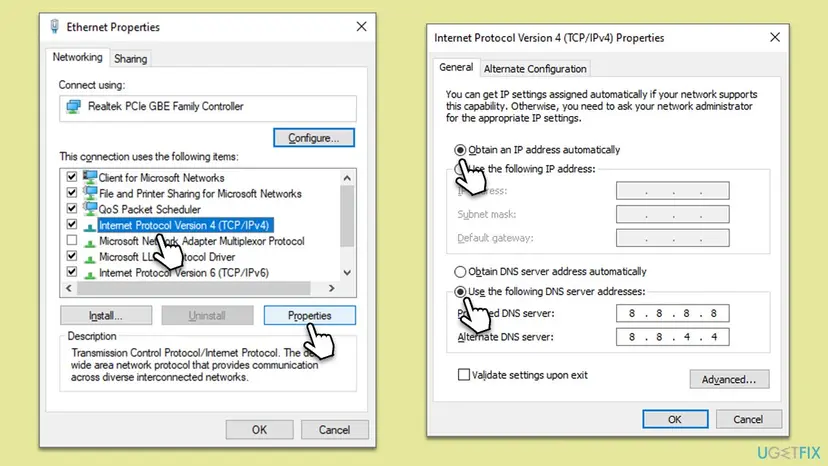Click the IP address input field

[672, 191]
